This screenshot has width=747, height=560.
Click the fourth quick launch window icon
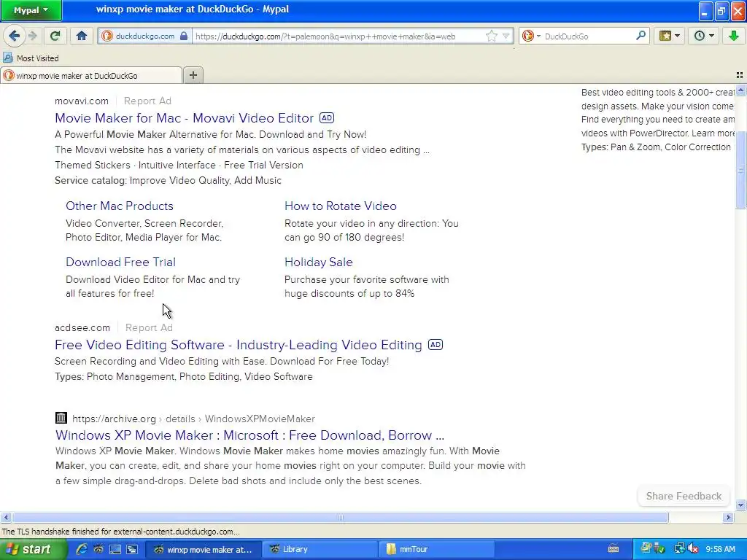[132, 549]
